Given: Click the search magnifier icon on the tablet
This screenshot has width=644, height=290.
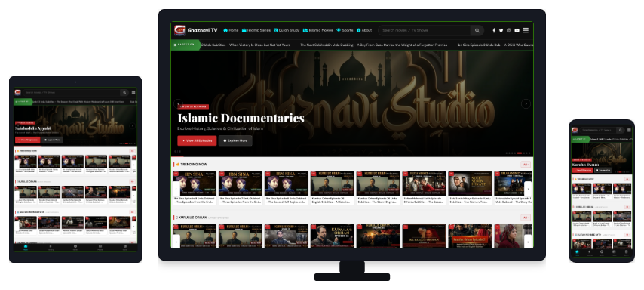Looking at the screenshot, I should [124, 93].
